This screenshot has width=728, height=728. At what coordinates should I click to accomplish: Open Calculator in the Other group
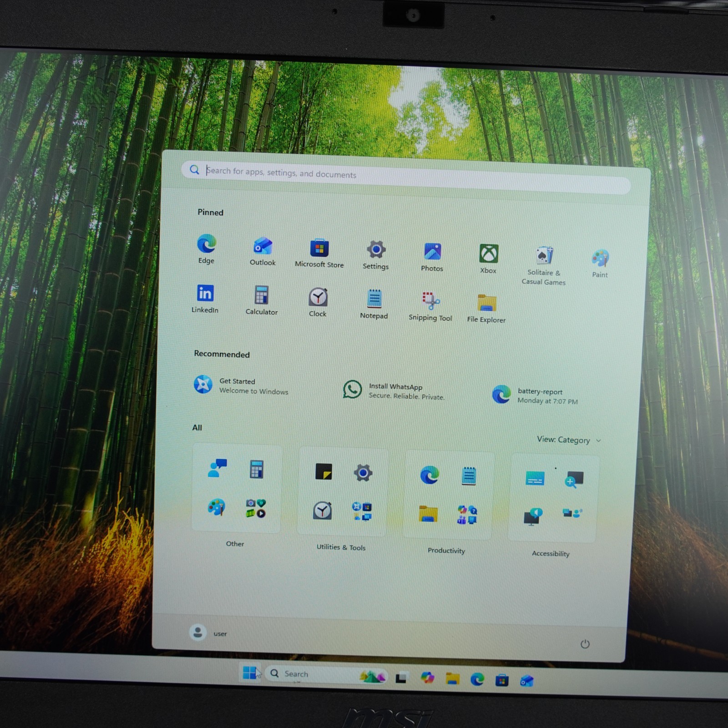[257, 470]
